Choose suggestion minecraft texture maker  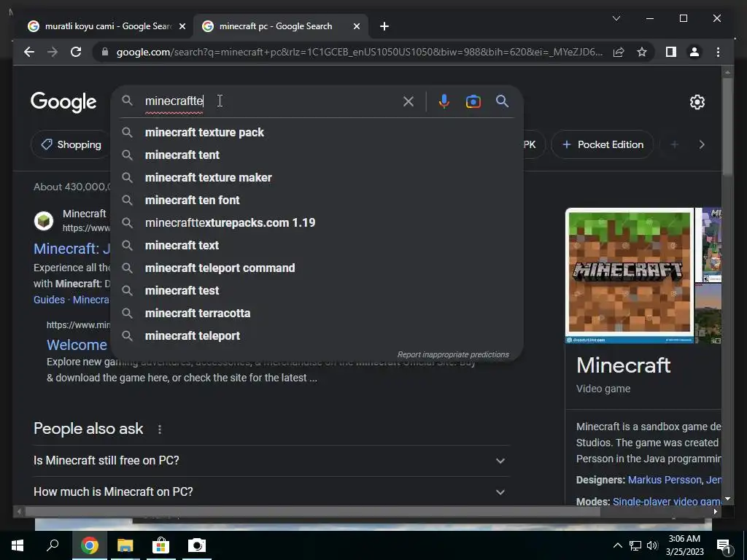[x=317, y=178]
